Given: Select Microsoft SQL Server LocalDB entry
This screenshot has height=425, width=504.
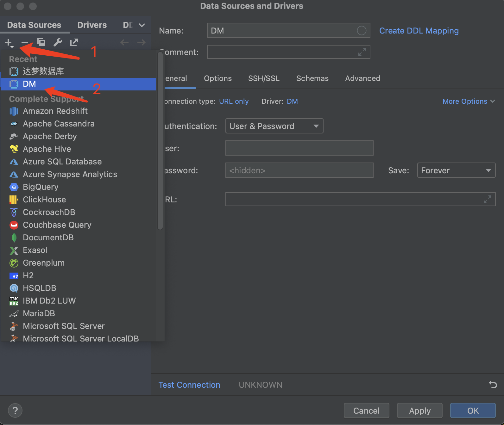Looking at the screenshot, I should [79, 337].
